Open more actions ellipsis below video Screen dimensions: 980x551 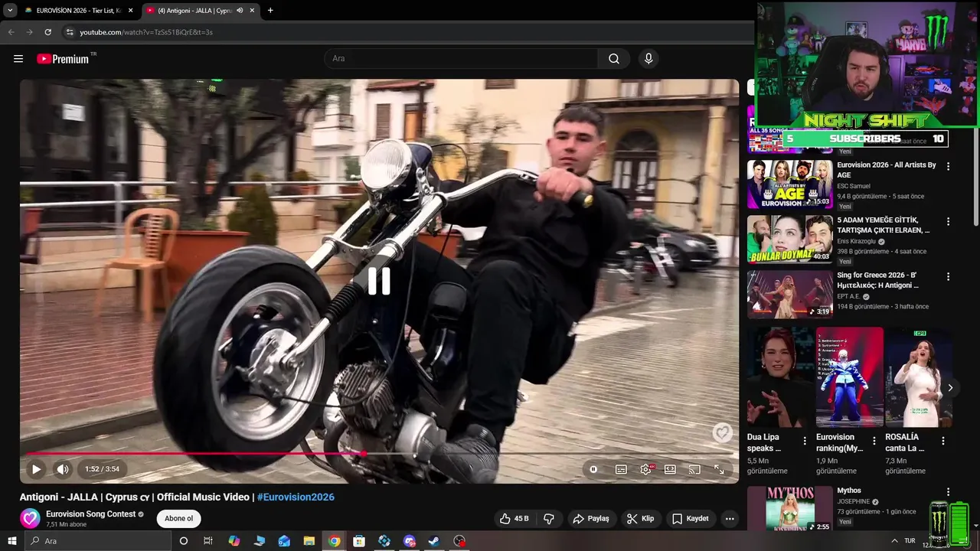(730, 519)
